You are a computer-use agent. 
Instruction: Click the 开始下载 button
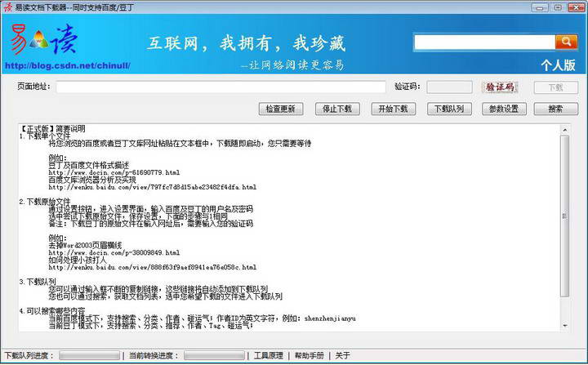(x=394, y=109)
